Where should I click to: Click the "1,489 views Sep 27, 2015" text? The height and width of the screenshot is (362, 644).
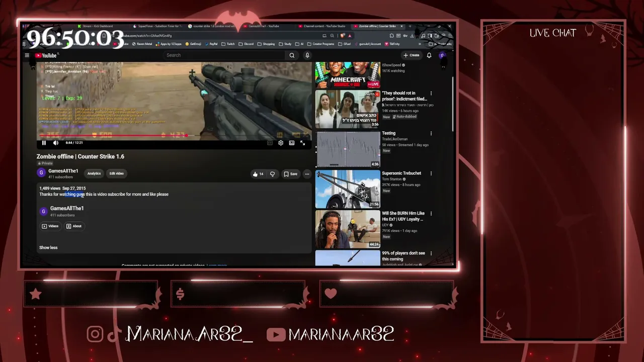pos(62,189)
